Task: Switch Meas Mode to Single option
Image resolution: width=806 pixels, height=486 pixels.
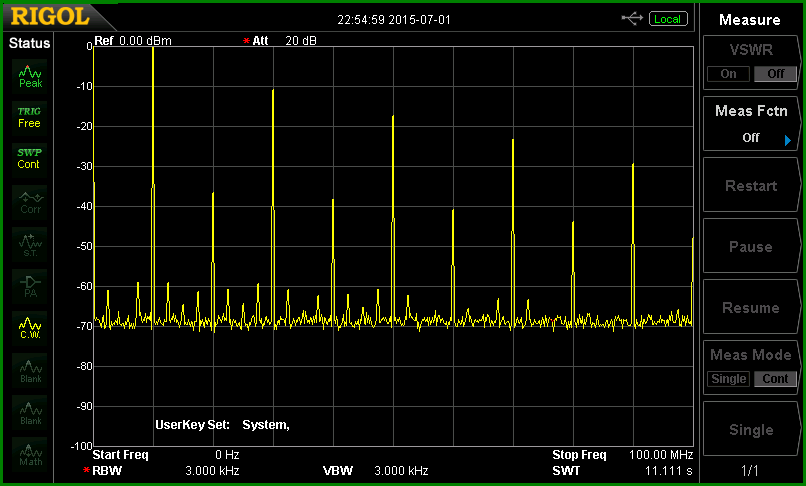Action: tap(728, 379)
